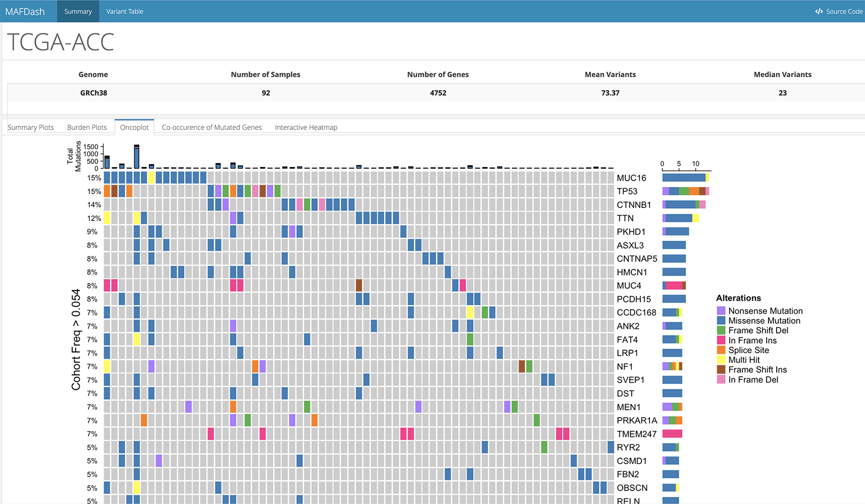
Task: Click the In Frame Ins pink legend swatch
Action: (x=721, y=340)
